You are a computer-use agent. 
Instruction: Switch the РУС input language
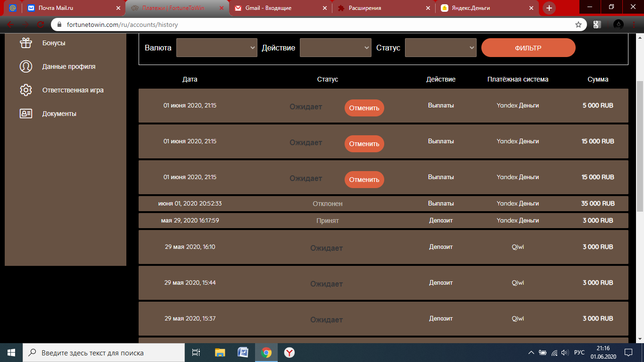coord(579,353)
